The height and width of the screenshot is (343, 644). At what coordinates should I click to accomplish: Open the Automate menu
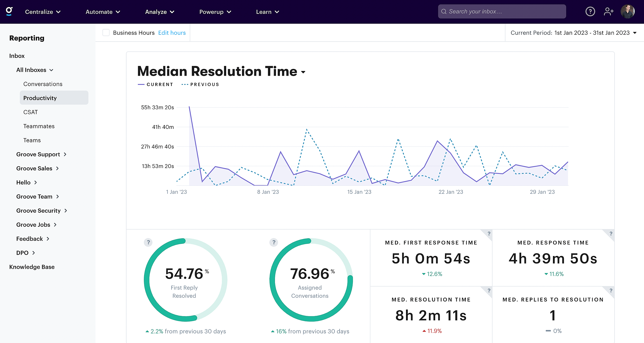coord(103,12)
